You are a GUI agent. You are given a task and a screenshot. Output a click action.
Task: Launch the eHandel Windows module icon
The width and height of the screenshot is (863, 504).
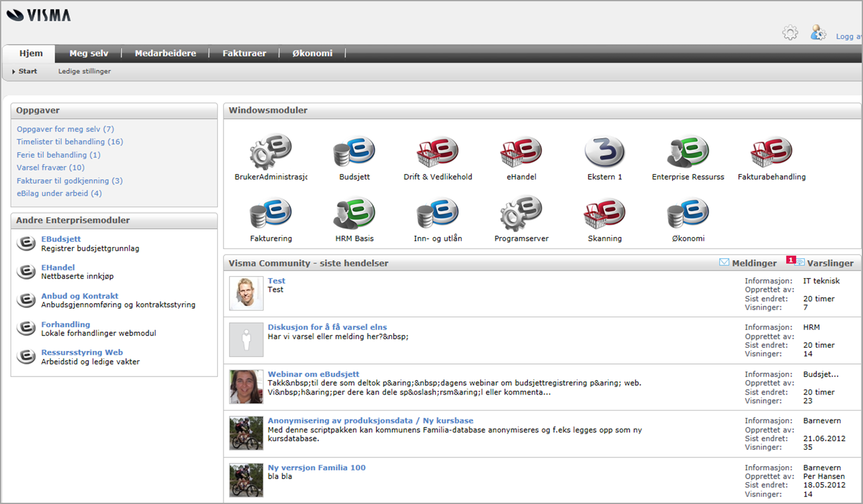[521, 151]
